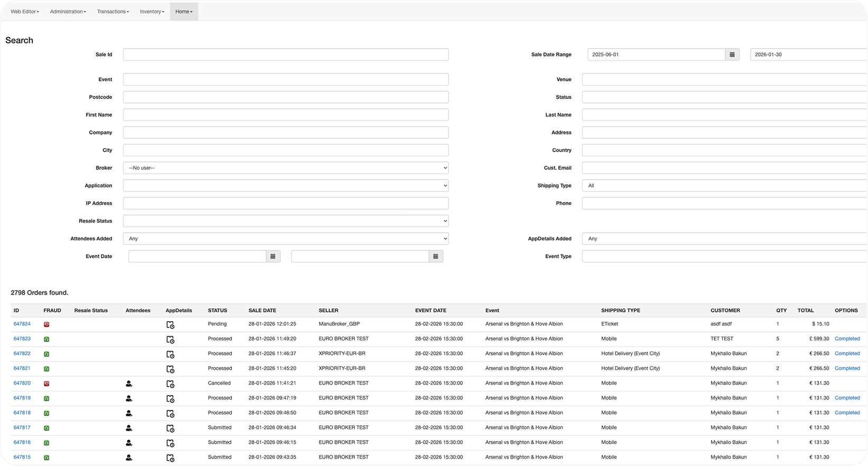This screenshot has width=868, height=466.
Task: Open the Shipping Type dropdown set to All
Action: coord(724,185)
